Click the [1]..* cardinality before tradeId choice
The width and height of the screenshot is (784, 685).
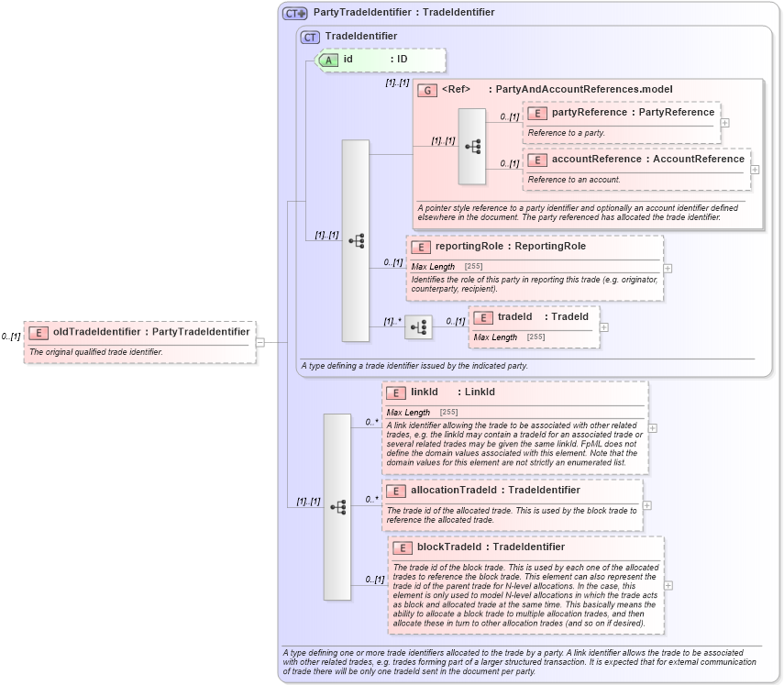(392, 322)
